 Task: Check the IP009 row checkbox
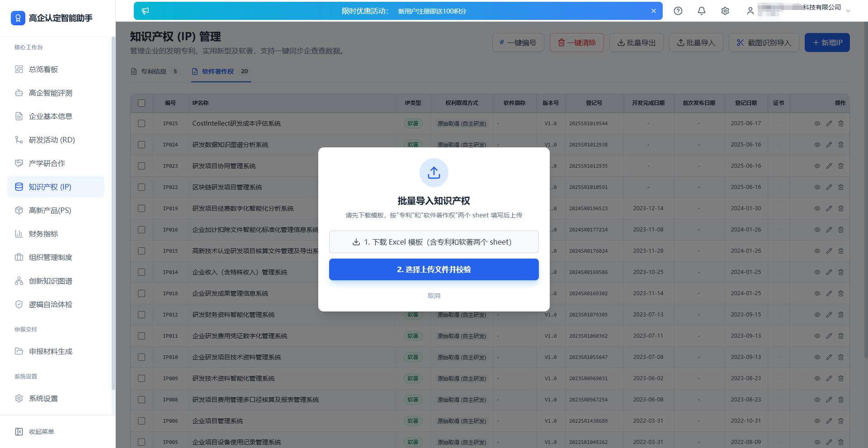(x=142, y=378)
